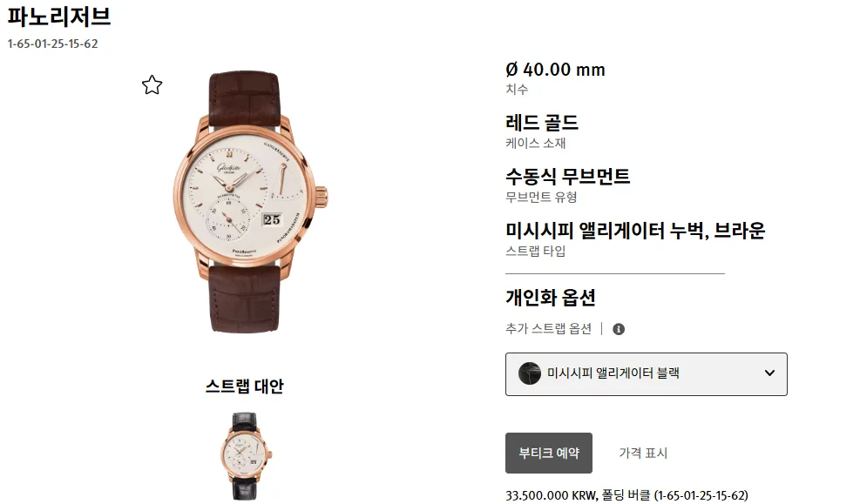Click the 파노리저브 product title
860x504 pixels.
(x=58, y=17)
